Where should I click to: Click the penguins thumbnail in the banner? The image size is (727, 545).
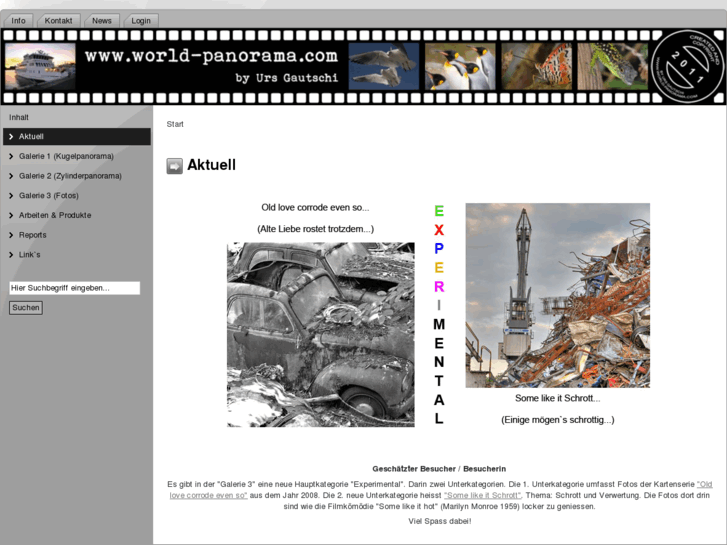tap(460, 66)
